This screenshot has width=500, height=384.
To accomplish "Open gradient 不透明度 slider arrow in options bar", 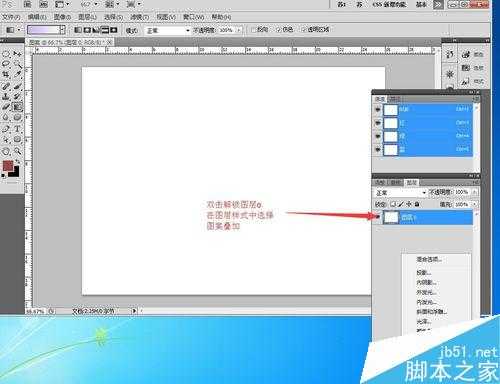I will (x=239, y=30).
